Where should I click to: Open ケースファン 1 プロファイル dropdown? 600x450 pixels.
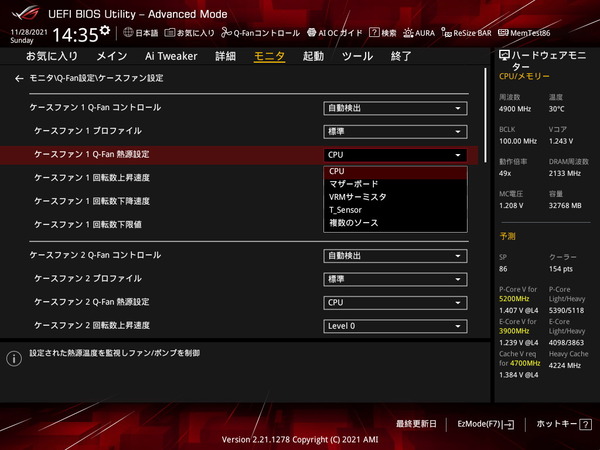pyautogui.click(x=395, y=132)
